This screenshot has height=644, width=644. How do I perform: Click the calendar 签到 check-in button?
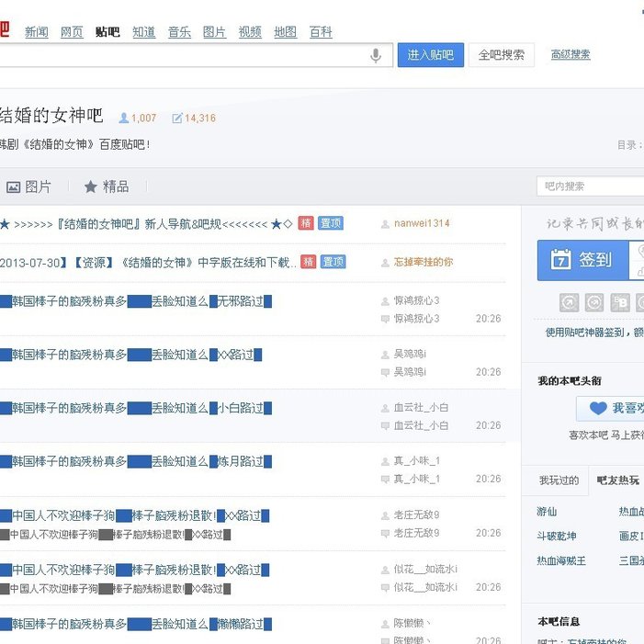coord(582,260)
